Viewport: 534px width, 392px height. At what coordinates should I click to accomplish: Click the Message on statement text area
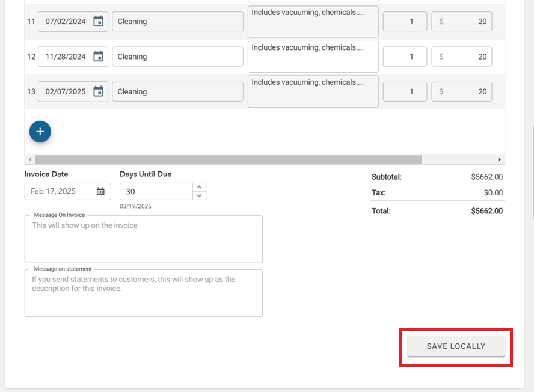(143, 294)
